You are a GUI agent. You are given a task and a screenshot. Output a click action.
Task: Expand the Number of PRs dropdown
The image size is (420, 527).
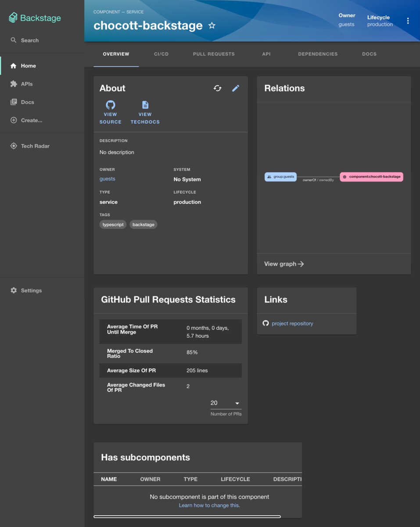[x=226, y=403]
